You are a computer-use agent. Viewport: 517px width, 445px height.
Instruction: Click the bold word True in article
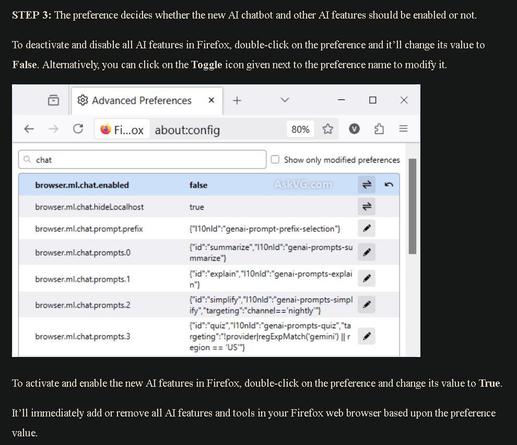tap(490, 383)
